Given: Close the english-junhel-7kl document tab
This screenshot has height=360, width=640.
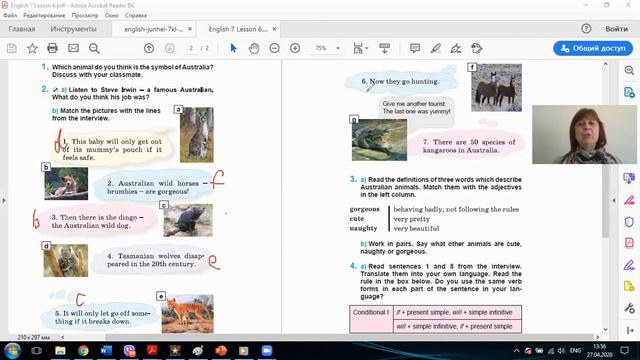Looking at the screenshot, I should (190, 29).
